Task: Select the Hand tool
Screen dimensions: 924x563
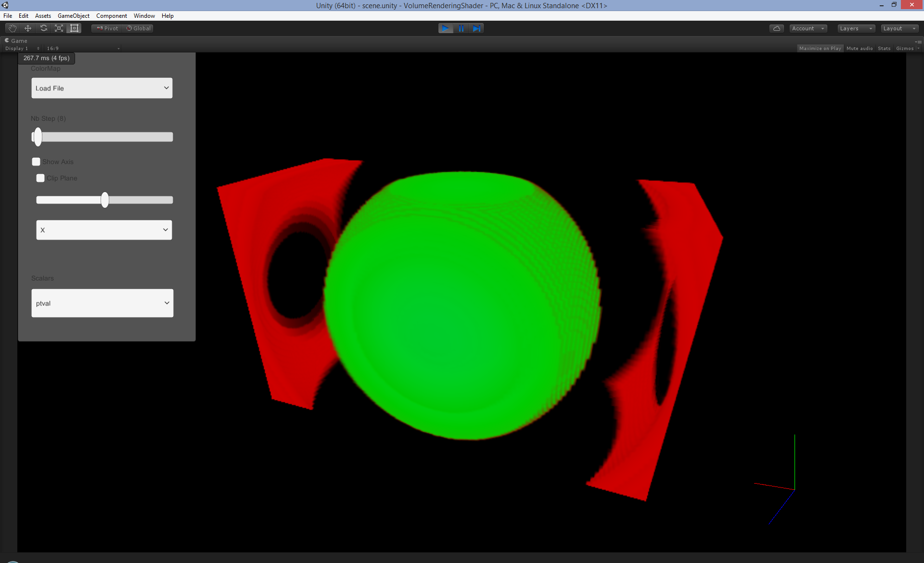Action: [x=13, y=28]
